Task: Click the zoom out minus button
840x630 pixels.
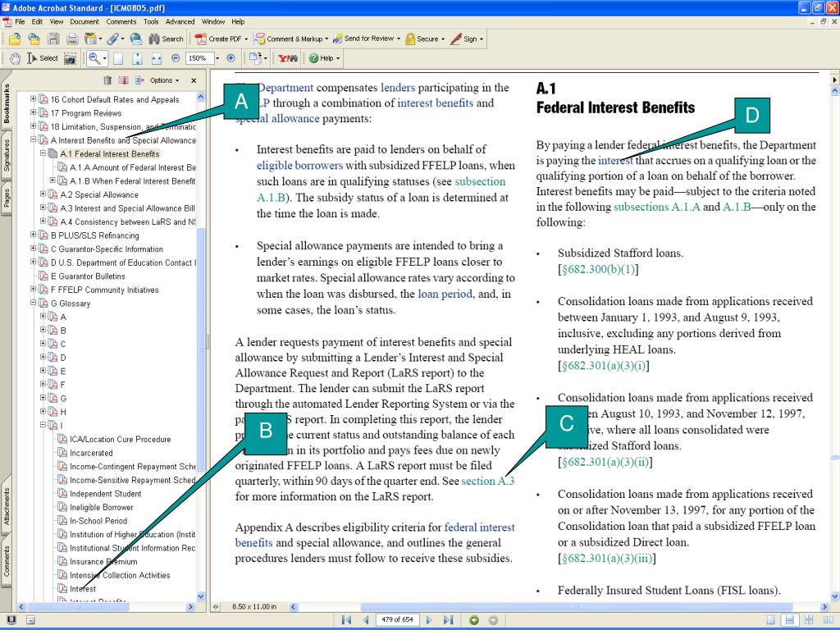Action: click(176, 58)
